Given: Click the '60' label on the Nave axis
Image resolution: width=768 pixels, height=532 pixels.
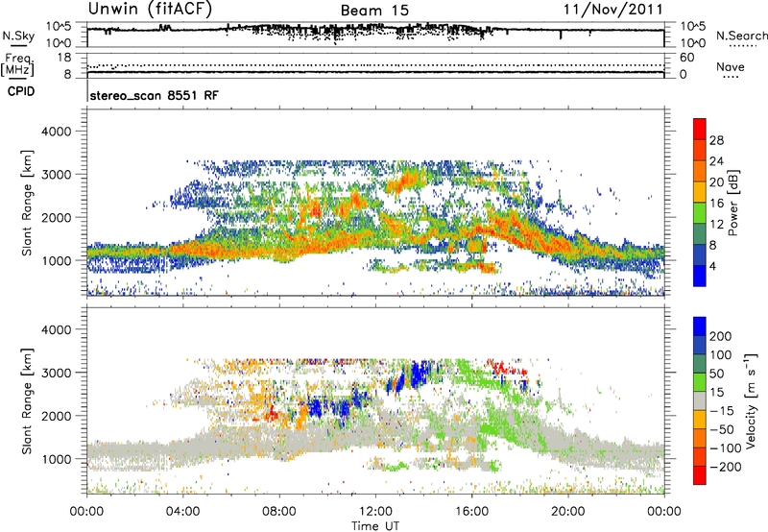Looking at the screenshot, I should click(687, 58).
